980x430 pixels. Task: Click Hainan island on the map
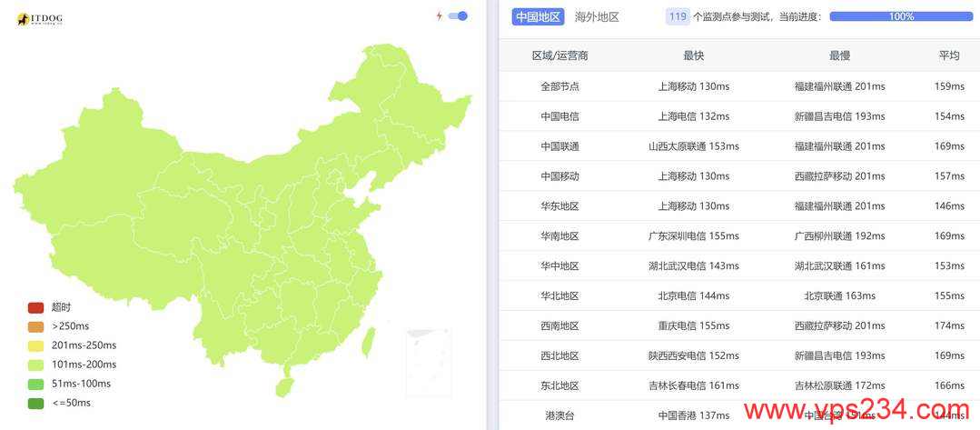click(284, 386)
